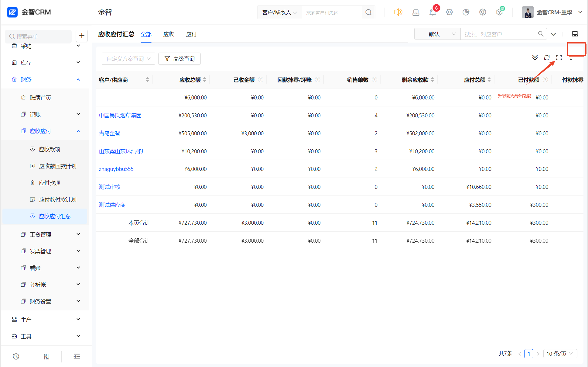Screen dimensions: 588x367
Task: Select 应收应付汇总 in the sidebar
Action: [45, 216]
